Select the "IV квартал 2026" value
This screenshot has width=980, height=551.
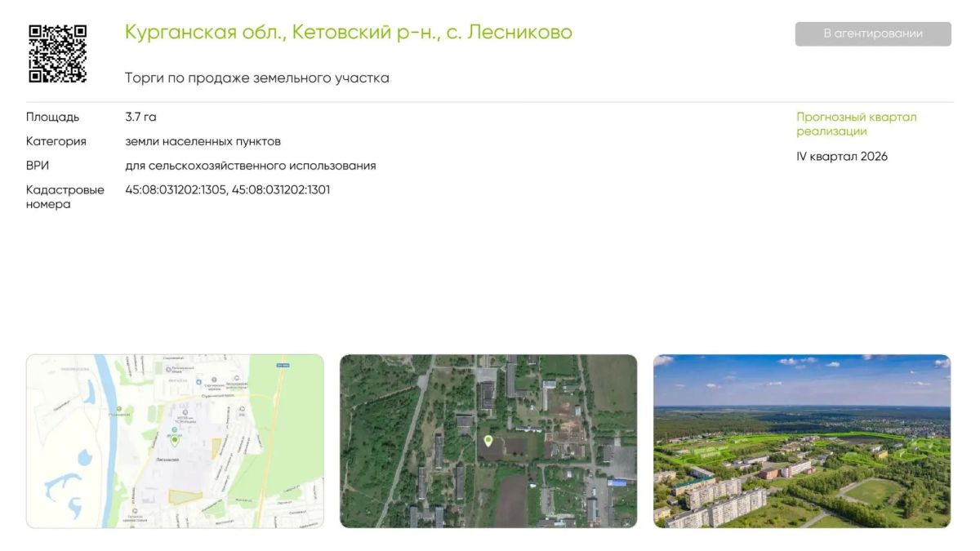[x=842, y=157]
